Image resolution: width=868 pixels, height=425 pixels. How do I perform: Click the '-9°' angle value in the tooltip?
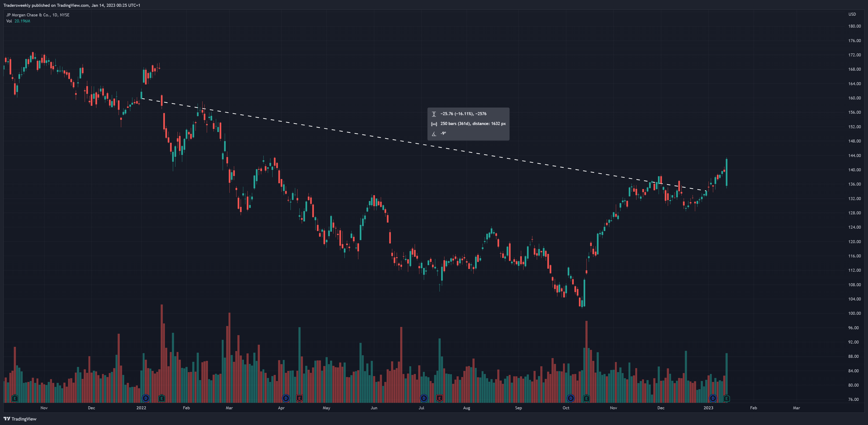[x=443, y=133]
